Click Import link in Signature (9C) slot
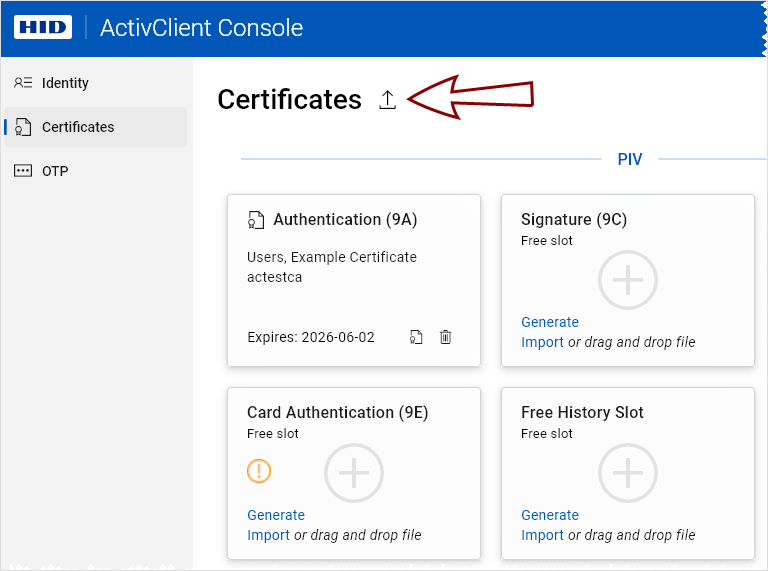 pos(542,342)
